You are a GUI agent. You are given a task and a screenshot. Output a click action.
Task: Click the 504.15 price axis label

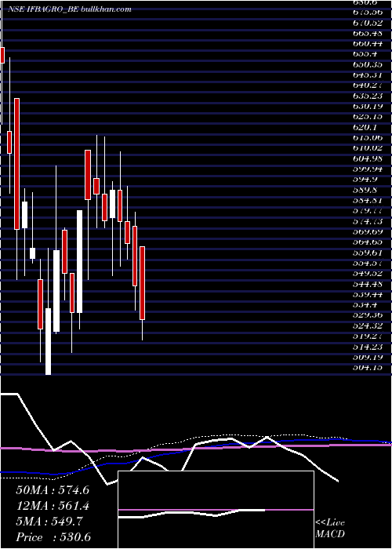pos(367,368)
